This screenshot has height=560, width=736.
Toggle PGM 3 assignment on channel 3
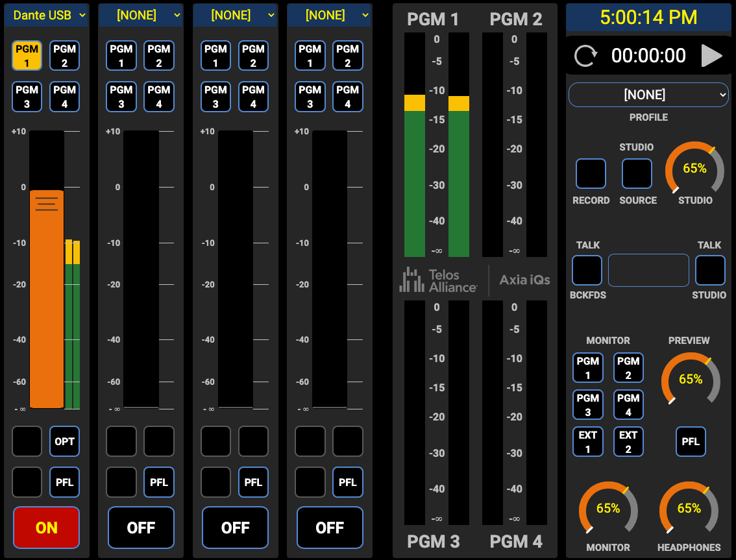(x=215, y=97)
